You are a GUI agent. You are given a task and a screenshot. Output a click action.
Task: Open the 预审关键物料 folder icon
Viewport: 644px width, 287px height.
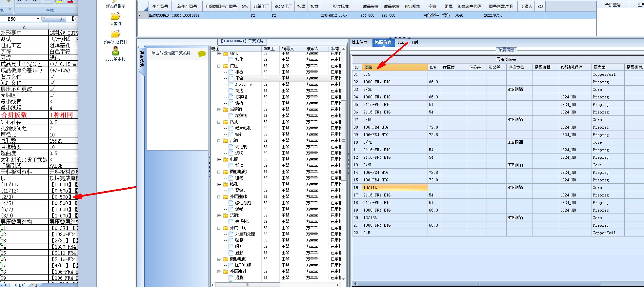[x=115, y=34]
